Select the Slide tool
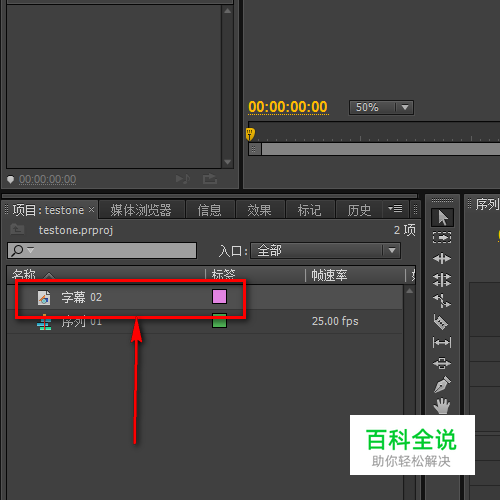The image size is (500, 500). [442, 363]
